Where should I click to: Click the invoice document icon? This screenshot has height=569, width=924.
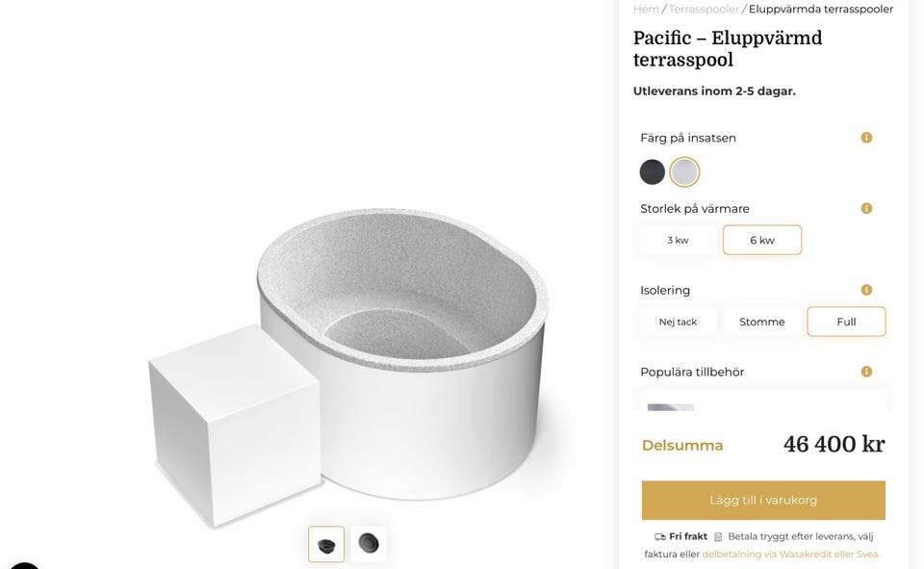(718, 537)
